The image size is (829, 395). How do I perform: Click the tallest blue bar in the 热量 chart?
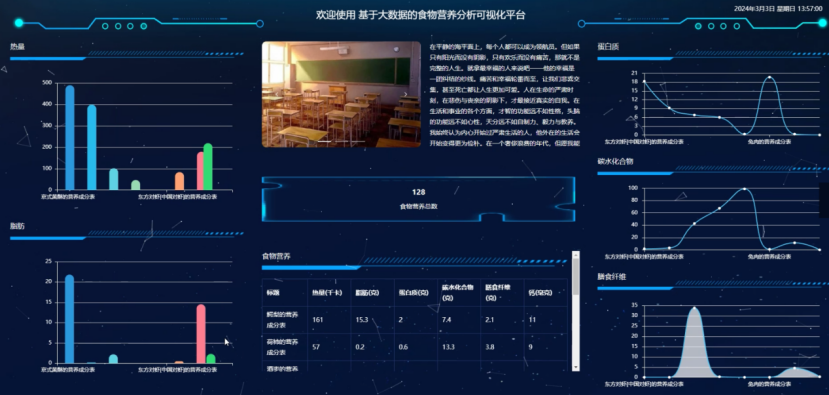click(70, 137)
